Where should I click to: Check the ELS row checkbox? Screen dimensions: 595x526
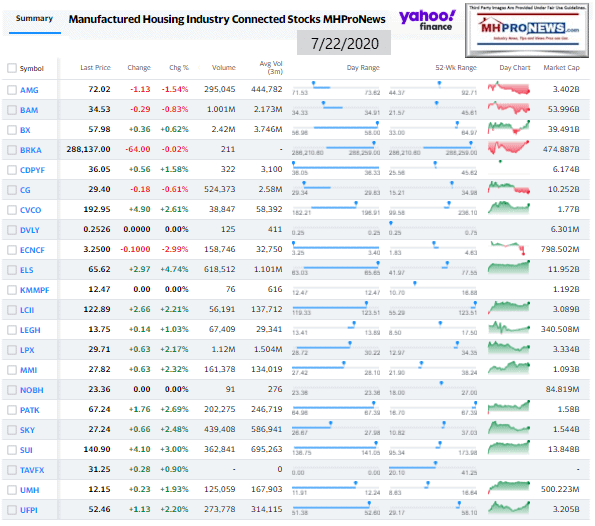pos(12,270)
